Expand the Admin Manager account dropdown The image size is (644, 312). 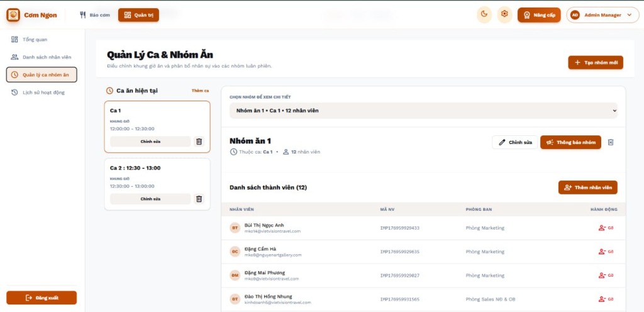pos(599,15)
